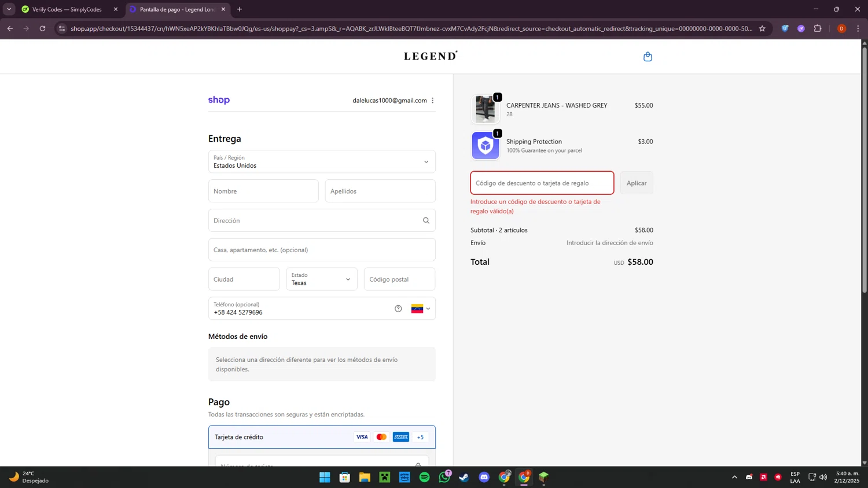Click CARPENTER JEANS - WASHED GREY title
The height and width of the screenshot is (488, 868).
(557, 105)
